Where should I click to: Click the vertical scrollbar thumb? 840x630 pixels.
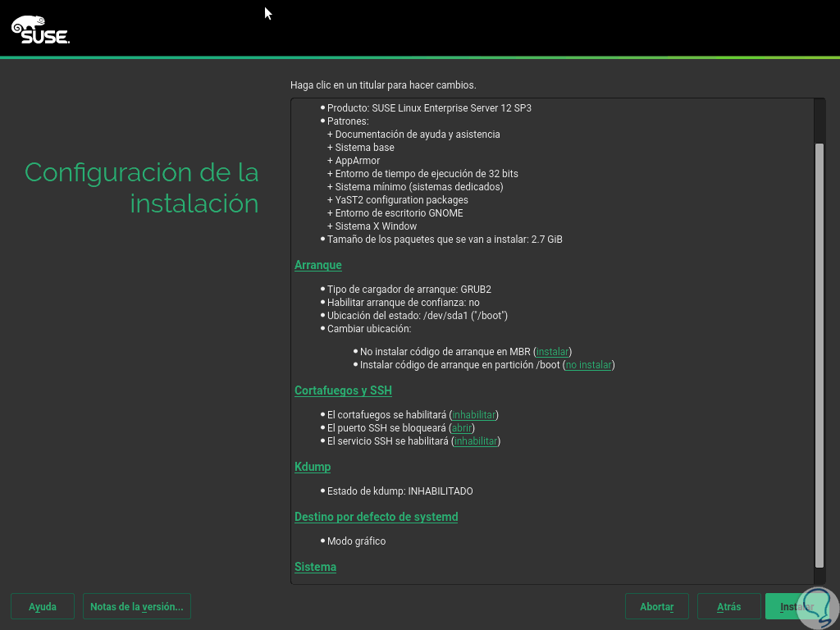point(819,355)
